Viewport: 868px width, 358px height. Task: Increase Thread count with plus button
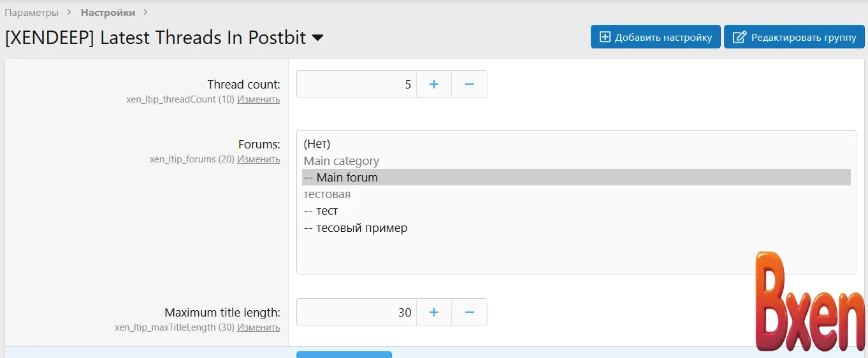[434, 84]
